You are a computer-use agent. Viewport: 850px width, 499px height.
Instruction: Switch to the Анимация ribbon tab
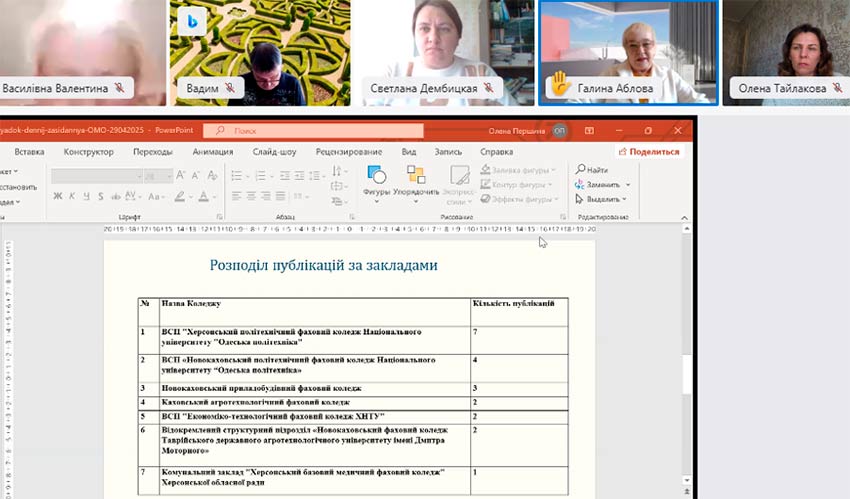coord(212,152)
